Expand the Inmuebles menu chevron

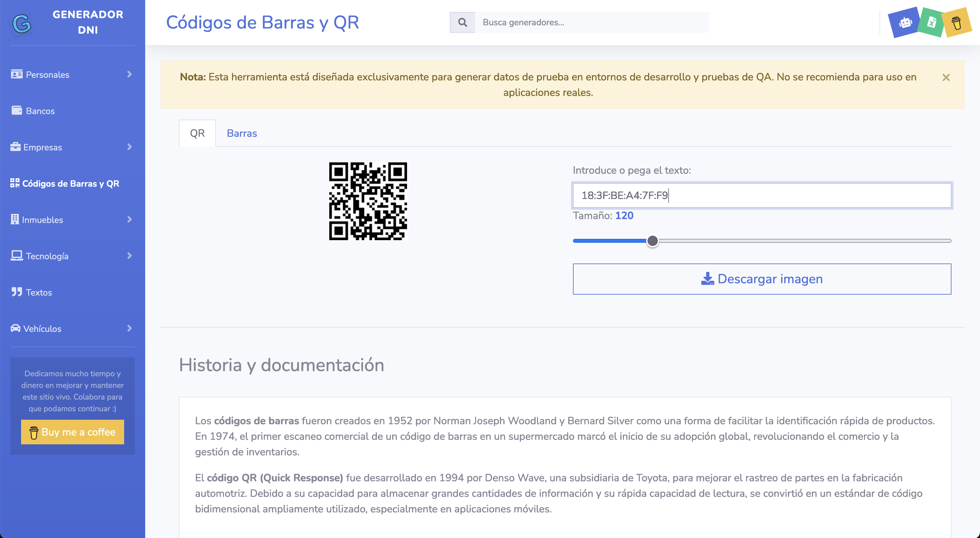pos(129,219)
